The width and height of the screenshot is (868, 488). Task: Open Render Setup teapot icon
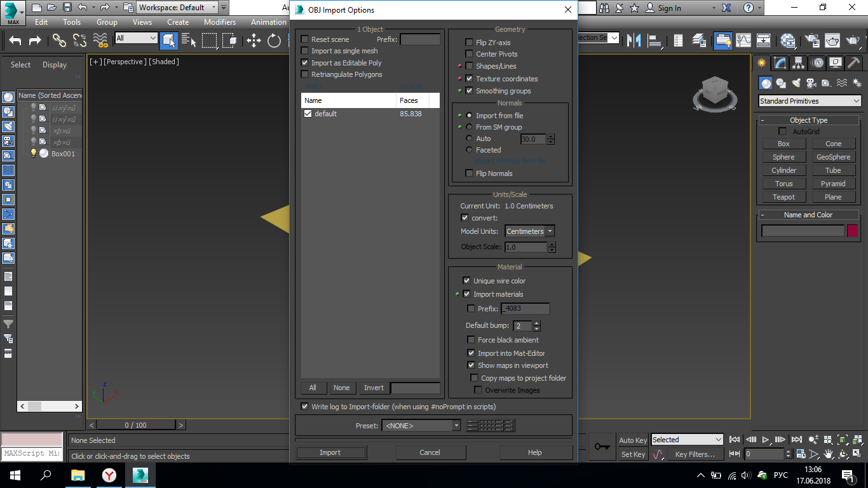click(811, 41)
